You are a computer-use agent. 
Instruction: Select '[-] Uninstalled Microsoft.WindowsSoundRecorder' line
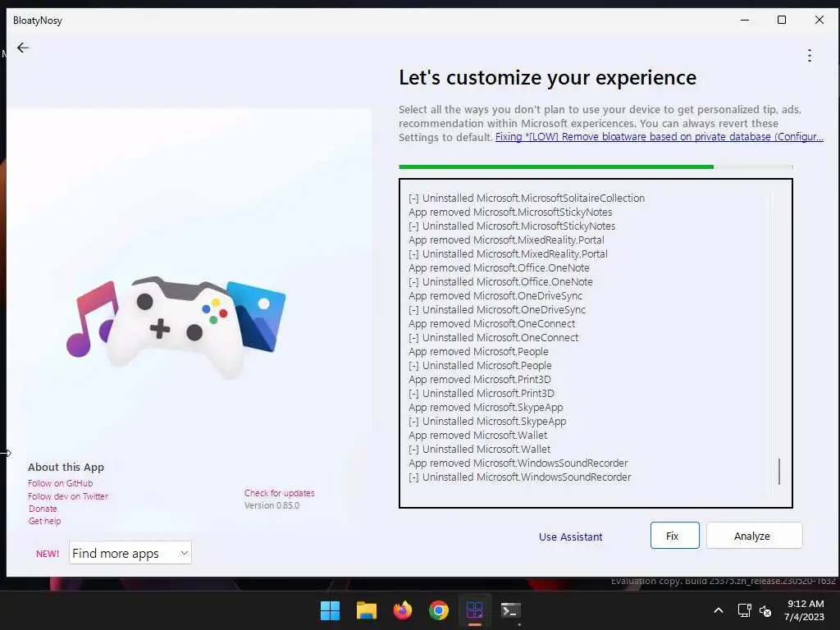click(x=519, y=477)
